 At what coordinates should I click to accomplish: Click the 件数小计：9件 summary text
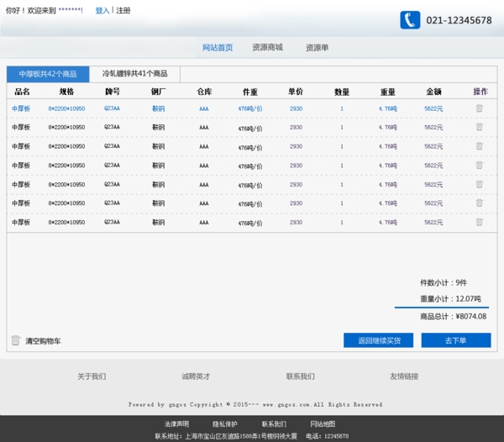pos(444,283)
